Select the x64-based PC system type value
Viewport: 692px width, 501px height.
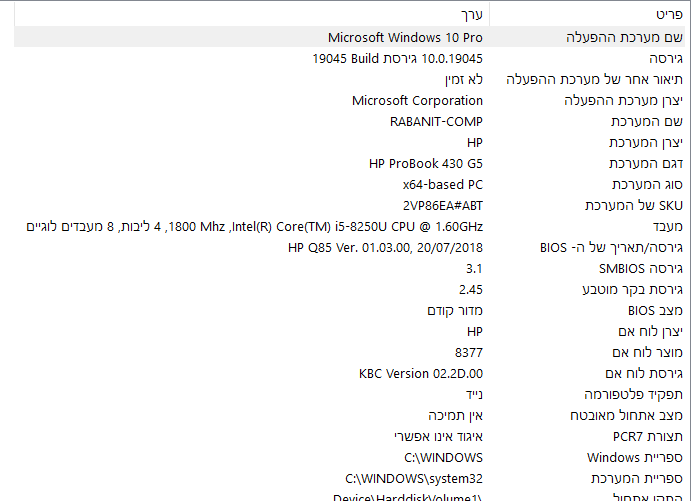[442, 184]
